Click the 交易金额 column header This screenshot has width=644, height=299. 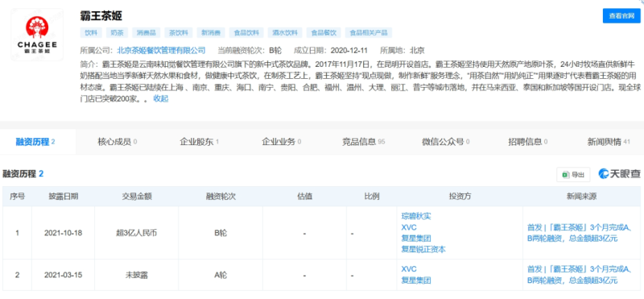pyautogui.click(x=137, y=197)
